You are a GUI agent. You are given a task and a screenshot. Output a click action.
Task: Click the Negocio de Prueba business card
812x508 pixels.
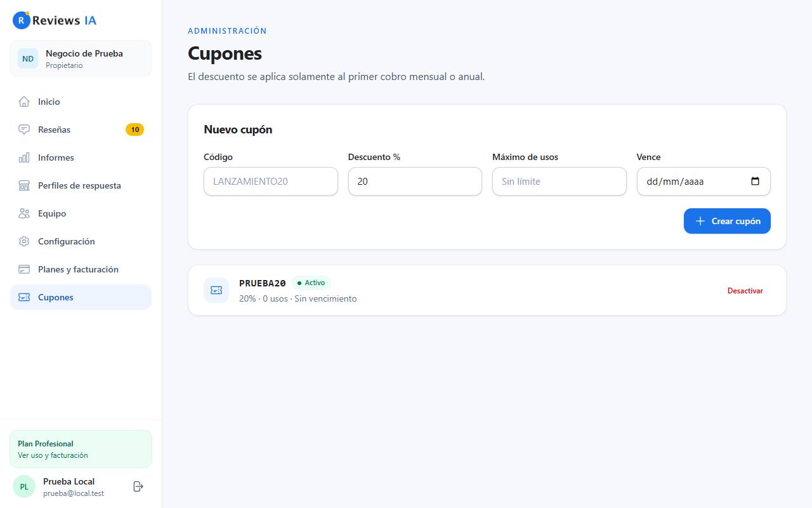point(81,58)
